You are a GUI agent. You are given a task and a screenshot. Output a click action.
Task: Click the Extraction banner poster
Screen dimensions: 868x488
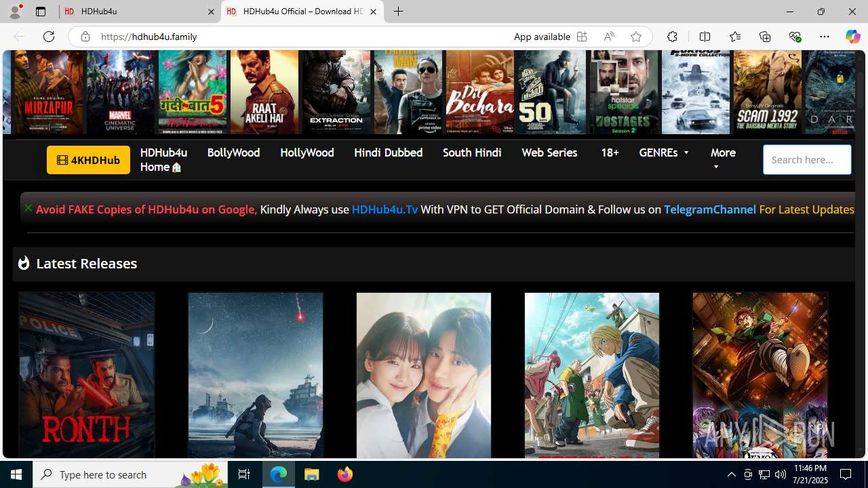[x=336, y=92]
